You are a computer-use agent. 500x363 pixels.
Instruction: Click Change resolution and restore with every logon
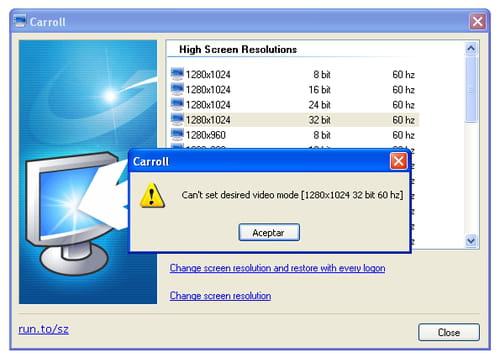click(277, 268)
